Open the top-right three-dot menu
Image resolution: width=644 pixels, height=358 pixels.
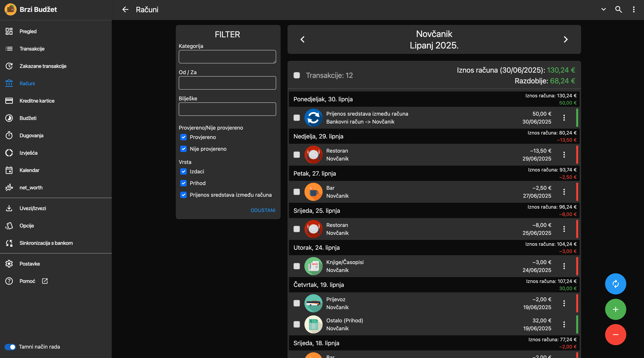[x=633, y=9]
